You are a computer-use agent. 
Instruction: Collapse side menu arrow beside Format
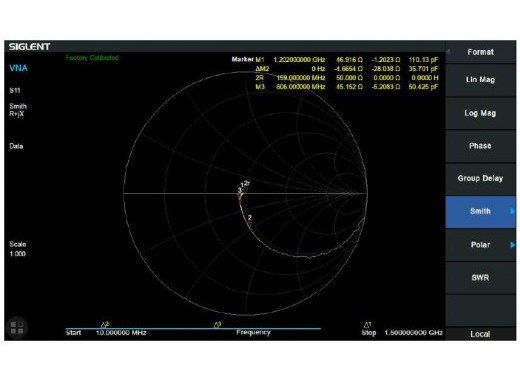click(448, 52)
